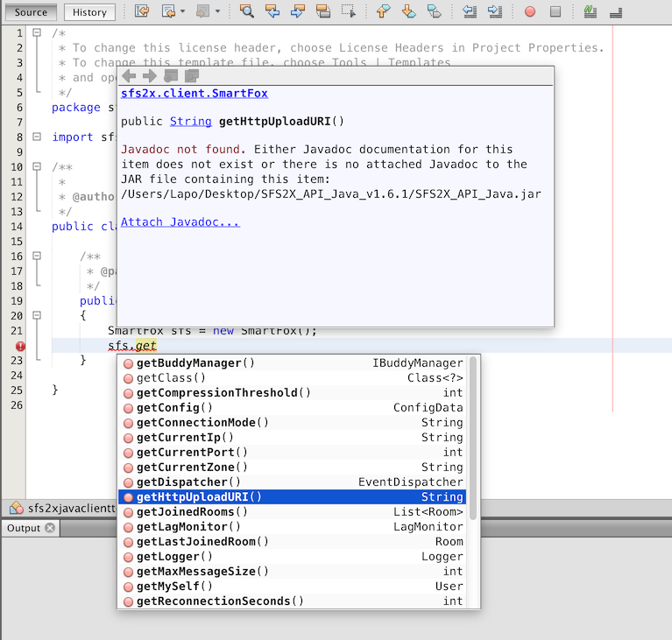The width and height of the screenshot is (672, 640).
Task: Click Find Next Occurrence icon
Action: (298, 11)
